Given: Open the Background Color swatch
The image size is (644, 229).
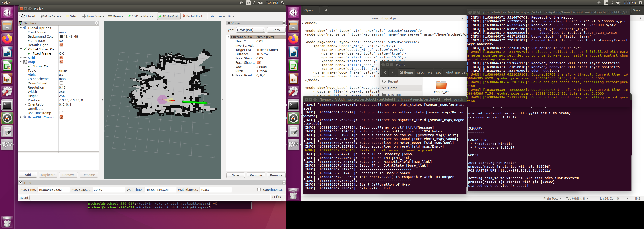Looking at the screenshot, I should click(x=61, y=36).
